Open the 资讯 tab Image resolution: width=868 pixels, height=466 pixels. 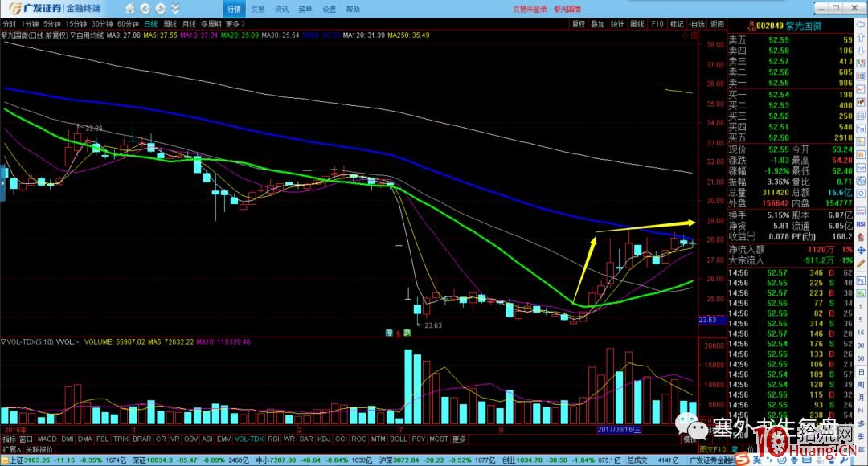(x=282, y=10)
